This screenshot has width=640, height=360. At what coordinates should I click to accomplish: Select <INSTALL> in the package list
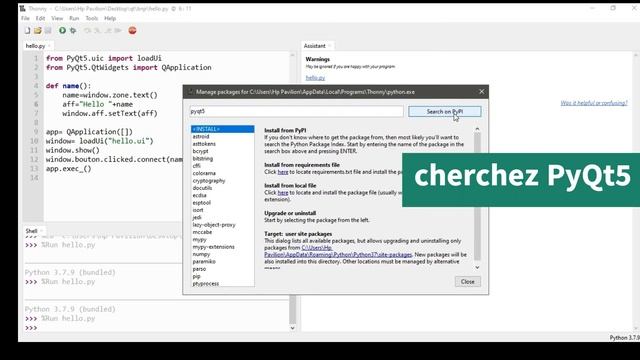click(222, 129)
